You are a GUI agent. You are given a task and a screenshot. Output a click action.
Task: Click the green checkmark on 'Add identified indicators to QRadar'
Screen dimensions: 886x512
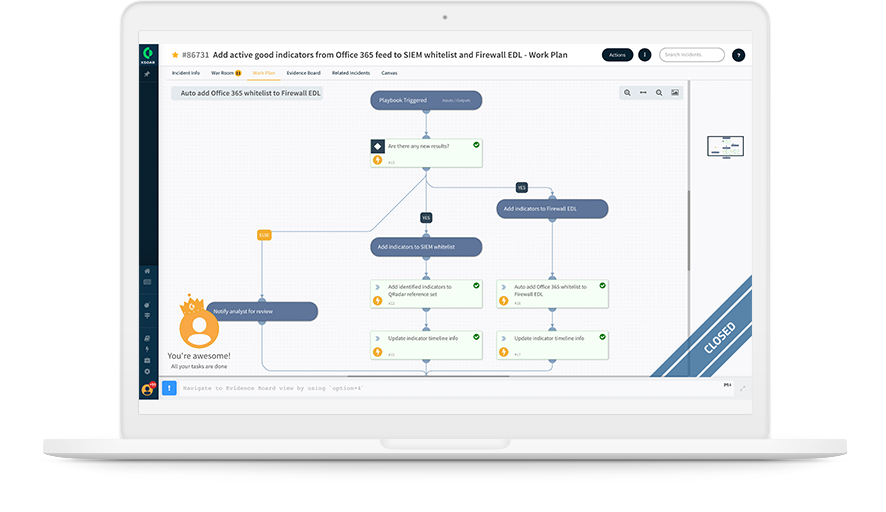476,286
